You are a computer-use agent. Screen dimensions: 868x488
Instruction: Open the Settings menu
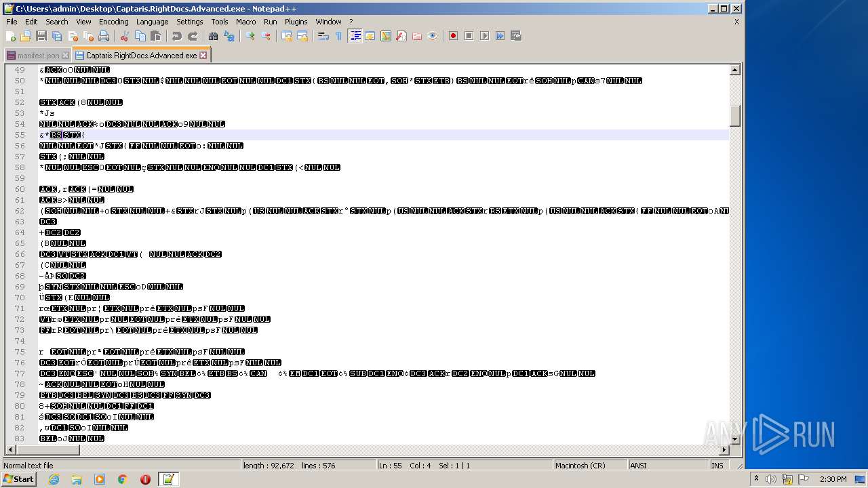(190, 22)
